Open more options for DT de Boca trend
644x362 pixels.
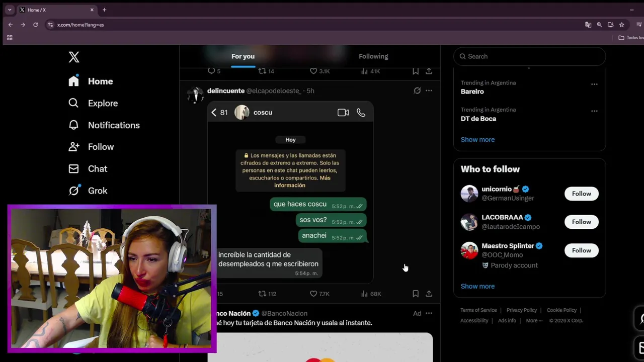pos(594,111)
